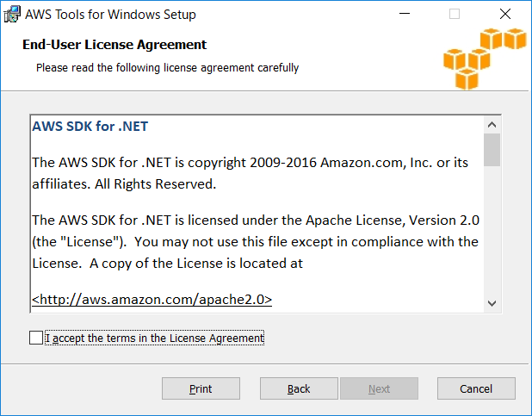Image resolution: width=532 pixels, height=416 pixels.
Task: Click the license scrollbar up arrow
Action: click(492, 125)
